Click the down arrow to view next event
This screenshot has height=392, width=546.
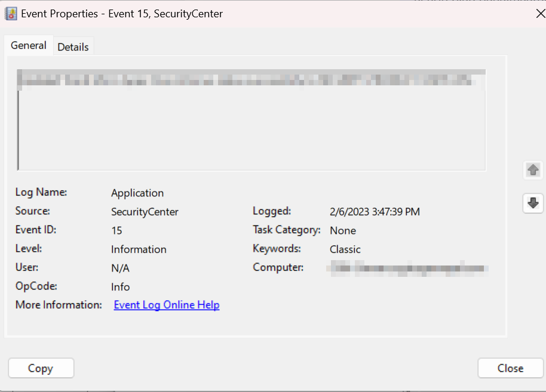(532, 203)
